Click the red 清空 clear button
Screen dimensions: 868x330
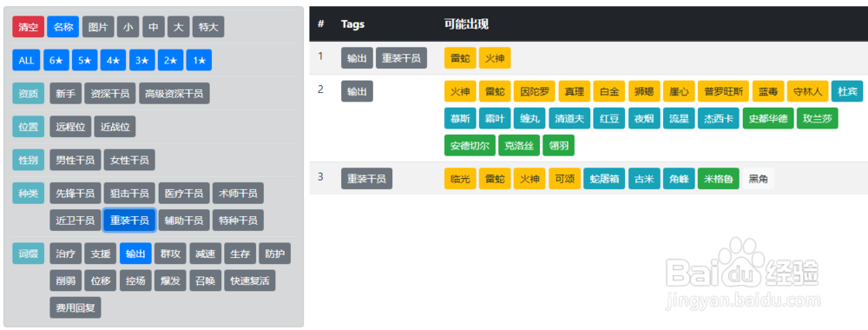29,27
